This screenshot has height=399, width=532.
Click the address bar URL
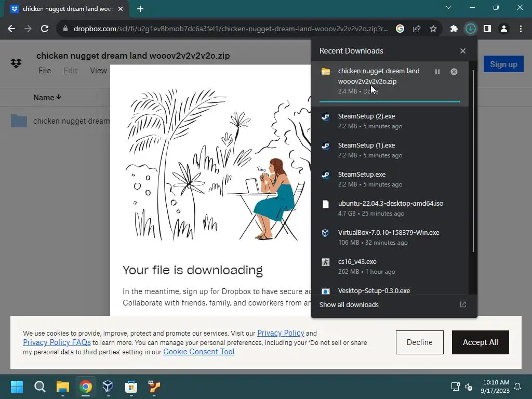tap(231, 29)
